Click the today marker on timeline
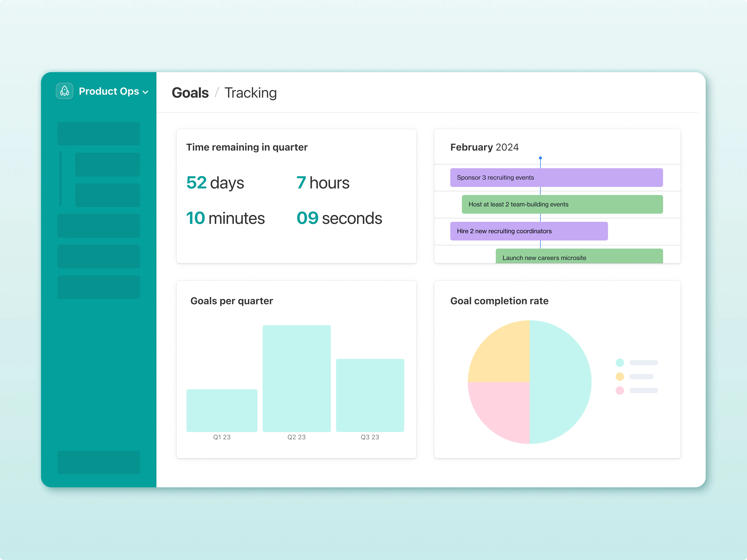The image size is (747, 560). tap(540, 158)
